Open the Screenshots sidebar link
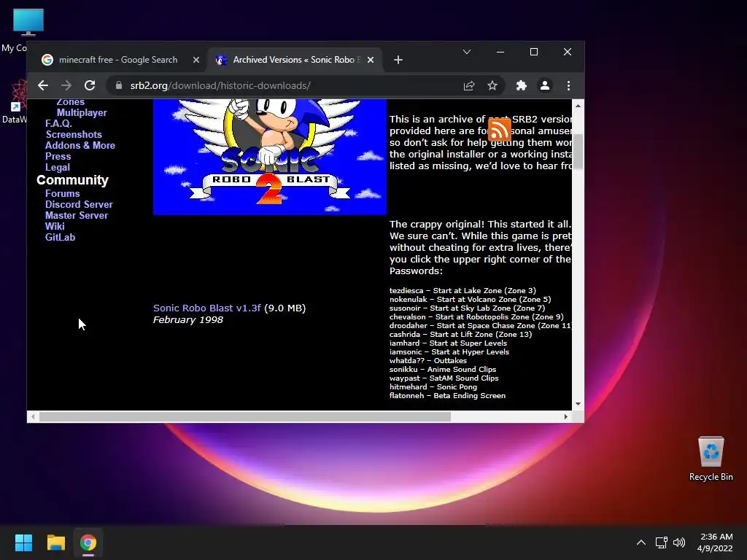The height and width of the screenshot is (560, 747). (x=74, y=135)
